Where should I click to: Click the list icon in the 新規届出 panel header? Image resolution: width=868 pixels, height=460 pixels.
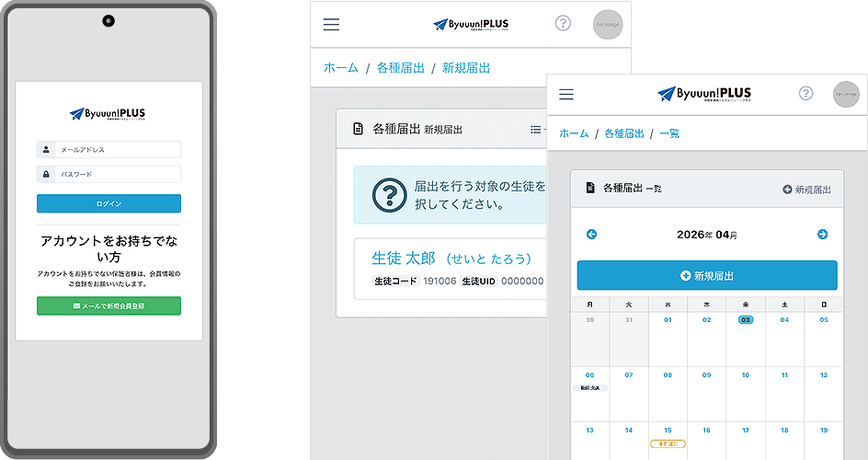(x=535, y=130)
